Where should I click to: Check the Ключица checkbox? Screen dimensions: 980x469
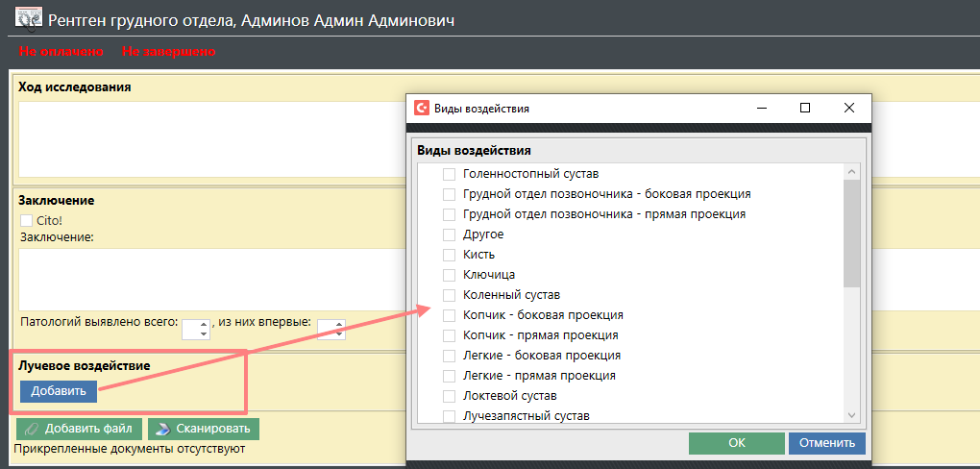point(448,275)
